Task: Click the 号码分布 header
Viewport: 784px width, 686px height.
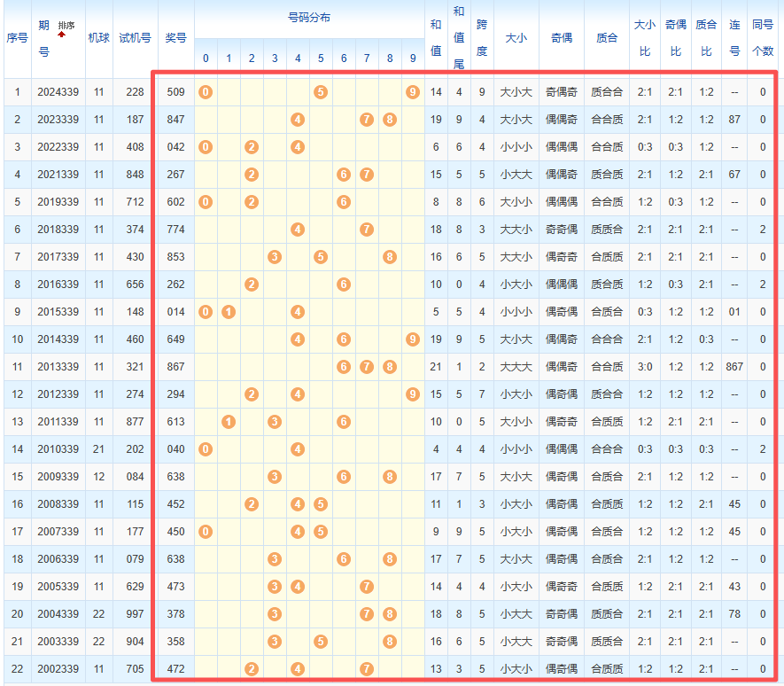Action: pyautogui.click(x=309, y=18)
